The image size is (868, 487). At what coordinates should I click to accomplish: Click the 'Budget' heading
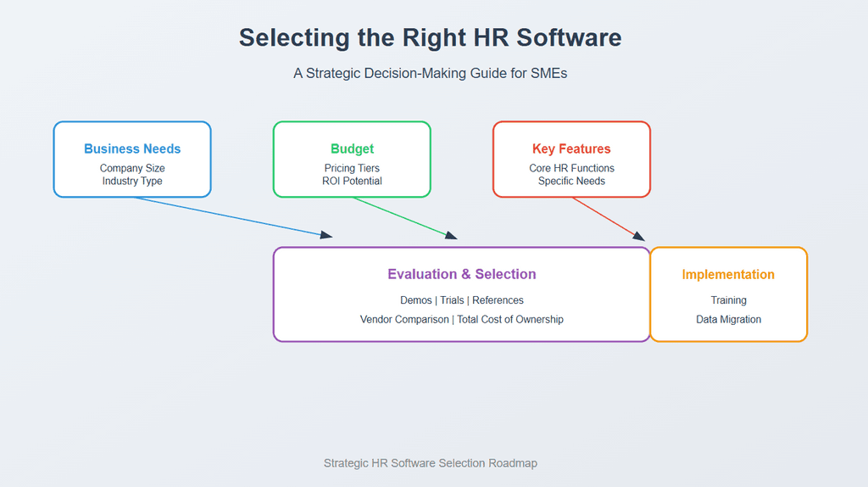(352, 148)
